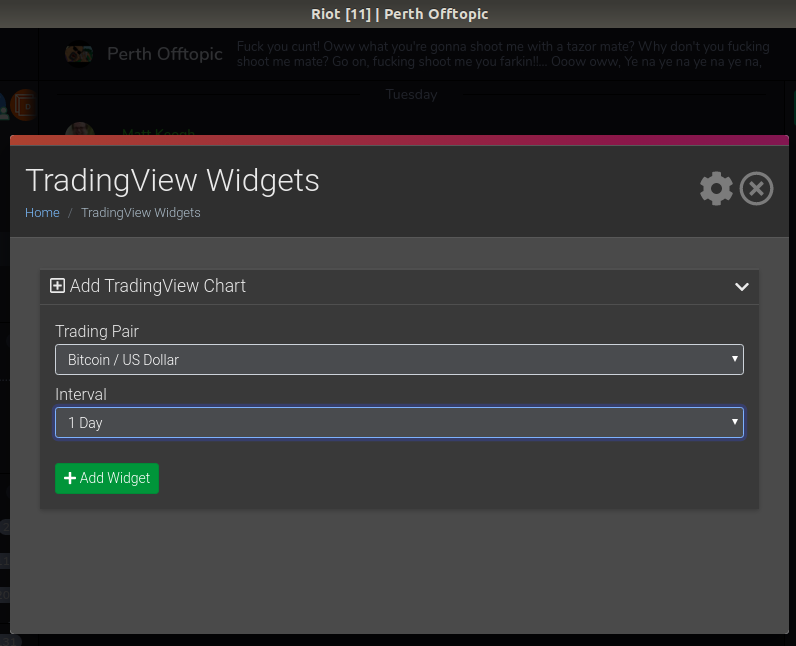Viewport: 796px width, 646px height.
Task: Close the TradingView Widgets dialog
Action: pyautogui.click(x=756, y=189)
